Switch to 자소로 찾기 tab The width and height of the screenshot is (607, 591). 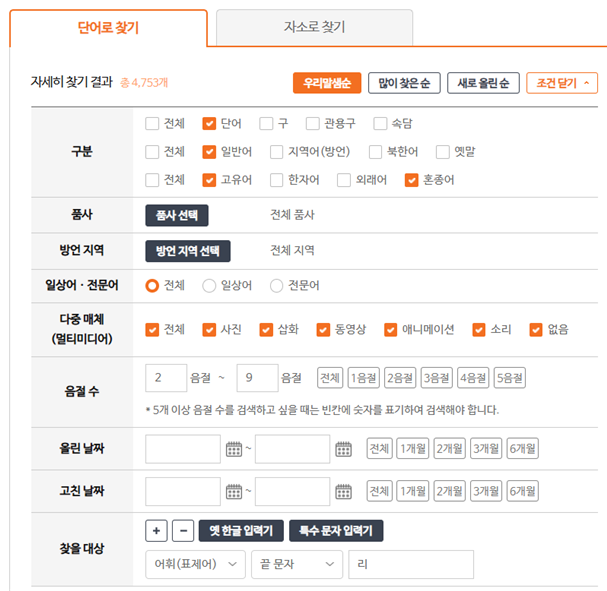coord(314,27)
